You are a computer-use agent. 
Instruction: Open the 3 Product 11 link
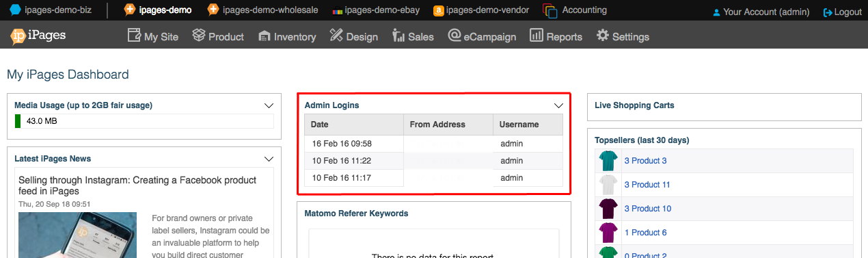[647, 185]
